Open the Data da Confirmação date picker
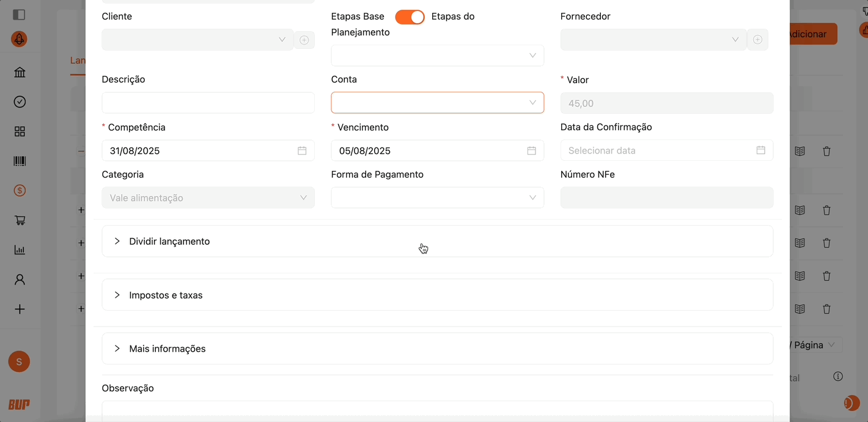 (666, 150)
